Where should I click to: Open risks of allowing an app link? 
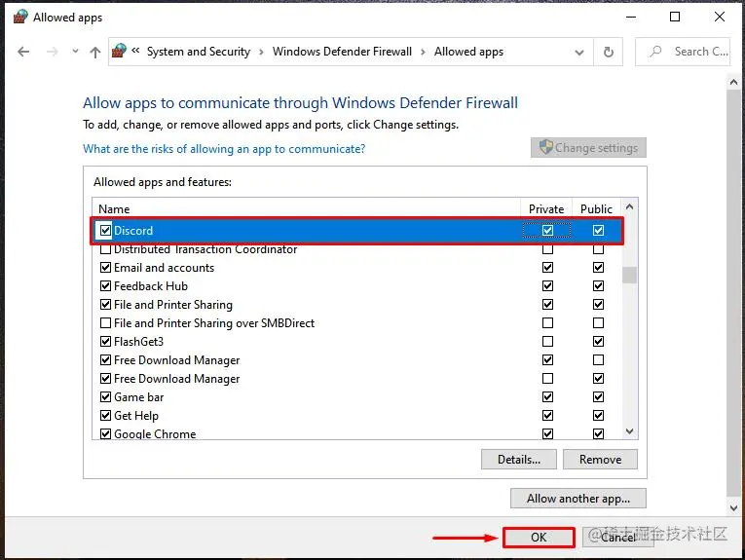(x=224, y=149)
